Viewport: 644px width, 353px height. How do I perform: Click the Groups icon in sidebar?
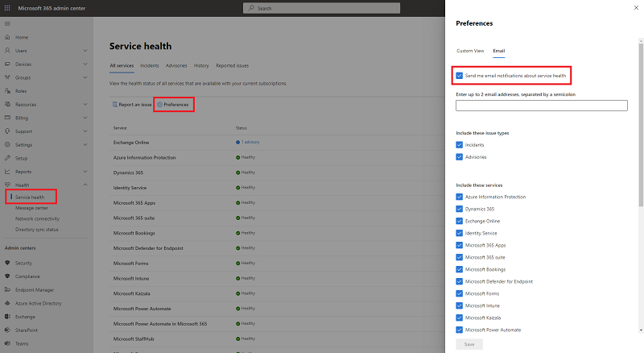[x=7, y=77]
